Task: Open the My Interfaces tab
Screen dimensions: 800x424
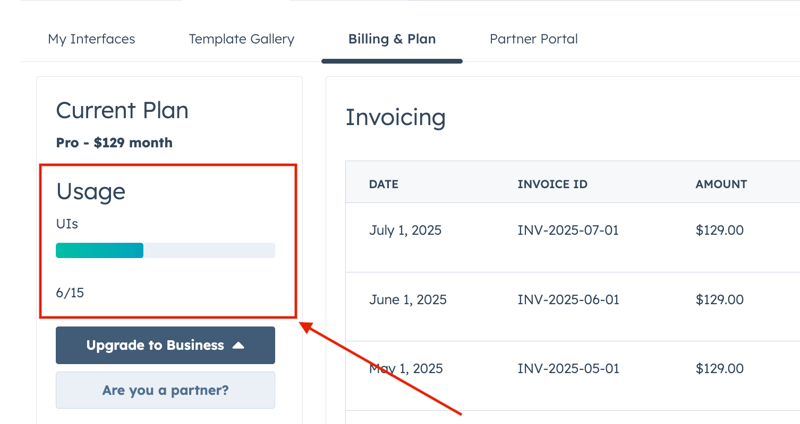Action: pyautogui.click(x=91, y=39)
